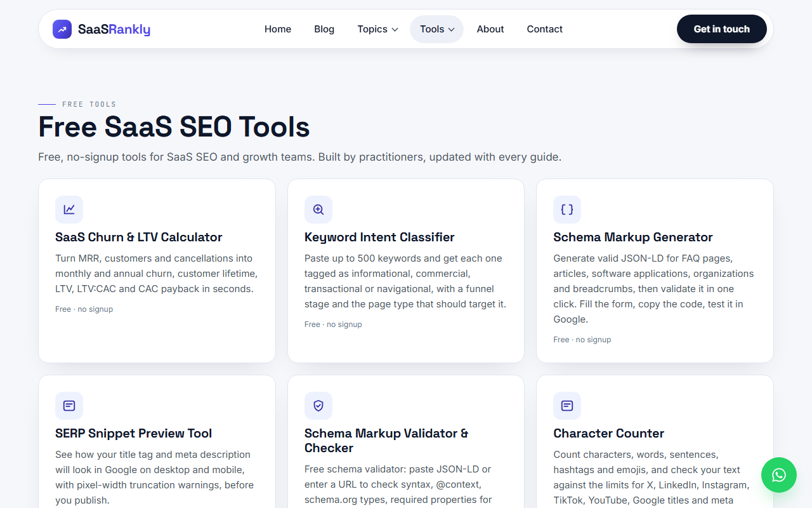812x508 pixels.
Task: Click the 'See how your title tag' description
Action: [x=154, y=478]
